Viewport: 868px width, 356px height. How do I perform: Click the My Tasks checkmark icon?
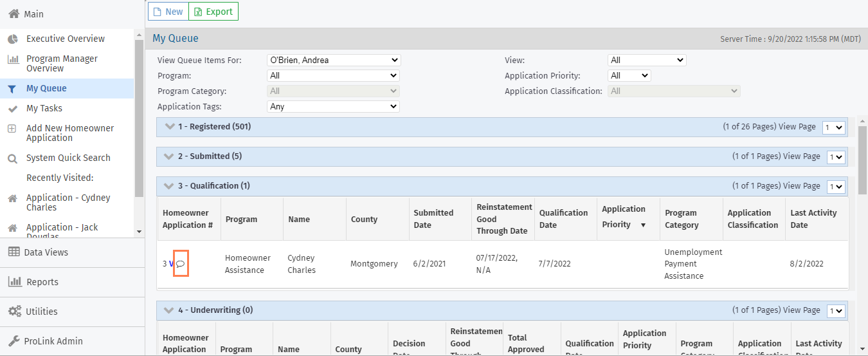[x=12, y=109]
